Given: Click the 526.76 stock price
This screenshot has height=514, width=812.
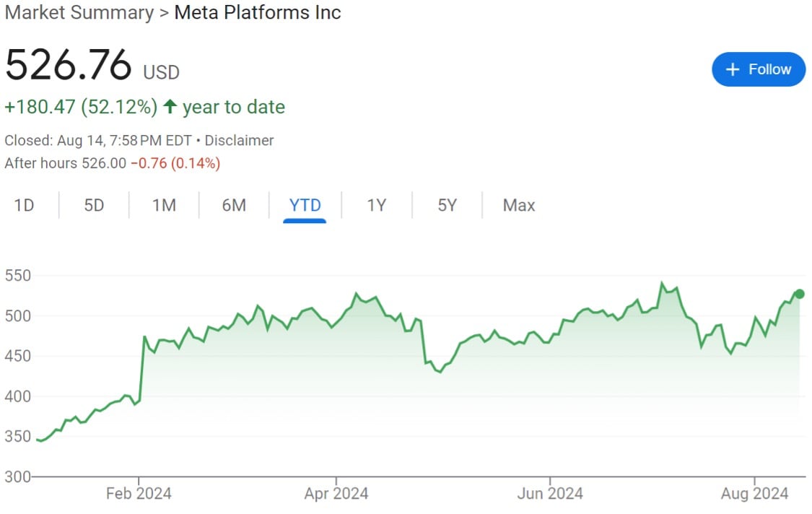Looking at the screenshot, I should point(69,66).
